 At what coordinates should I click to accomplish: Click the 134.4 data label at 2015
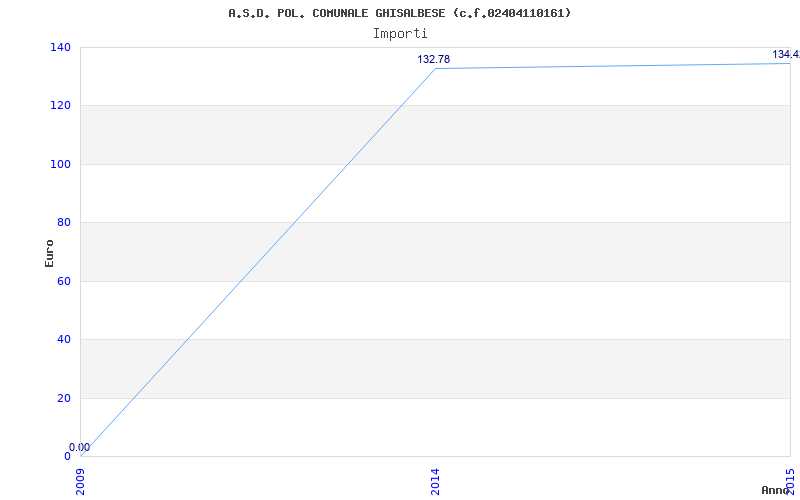(786, 54)
